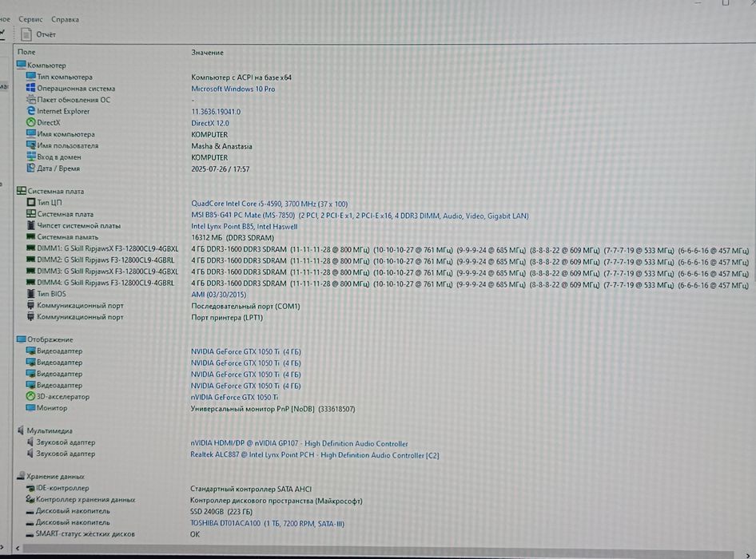Click the DIMM1 memory module icon
Image resolution: width=756 pixels, height=559 pixels.
click(31, 248)
